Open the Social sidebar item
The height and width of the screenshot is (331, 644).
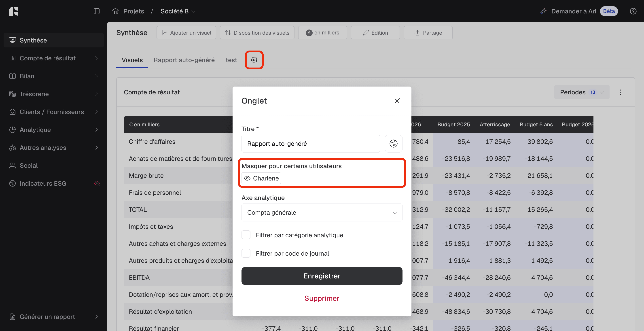click(x=53, y=165)
